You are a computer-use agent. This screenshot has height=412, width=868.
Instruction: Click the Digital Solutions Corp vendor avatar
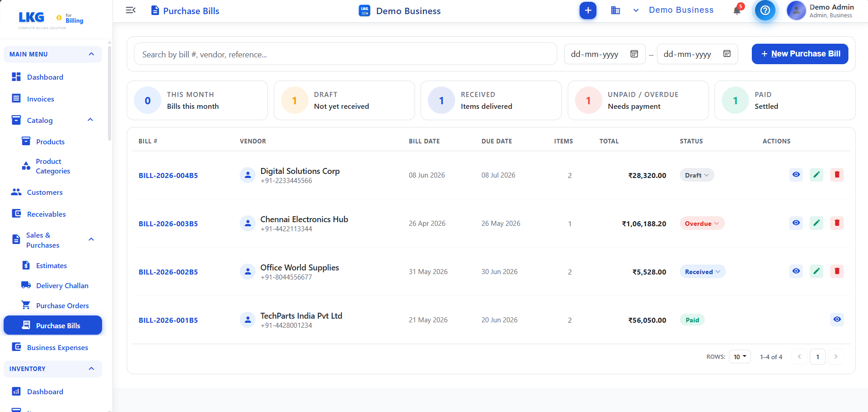(x=248, y=175)
